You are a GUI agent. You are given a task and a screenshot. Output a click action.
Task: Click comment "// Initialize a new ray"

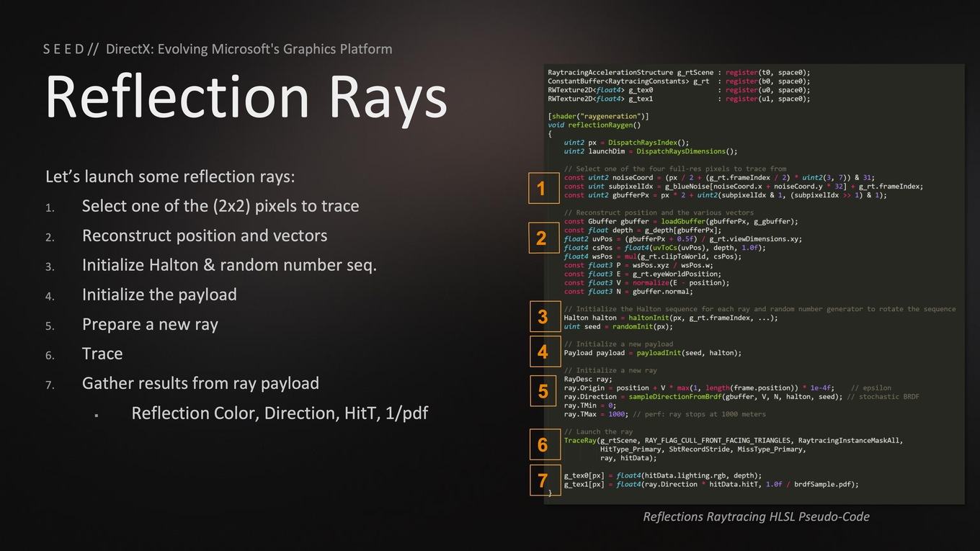[x=611, y=370]
